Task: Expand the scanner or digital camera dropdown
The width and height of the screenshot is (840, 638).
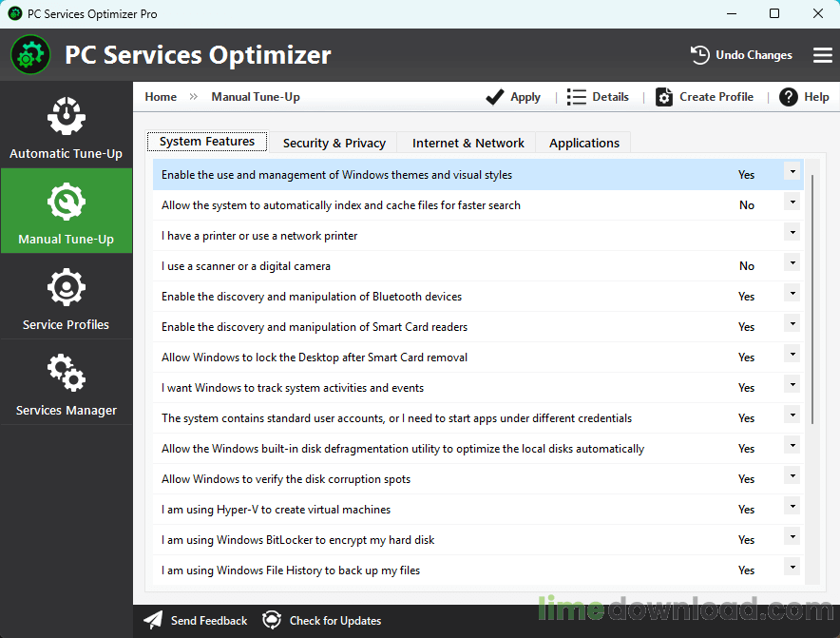Action: (x=792, y=263)
